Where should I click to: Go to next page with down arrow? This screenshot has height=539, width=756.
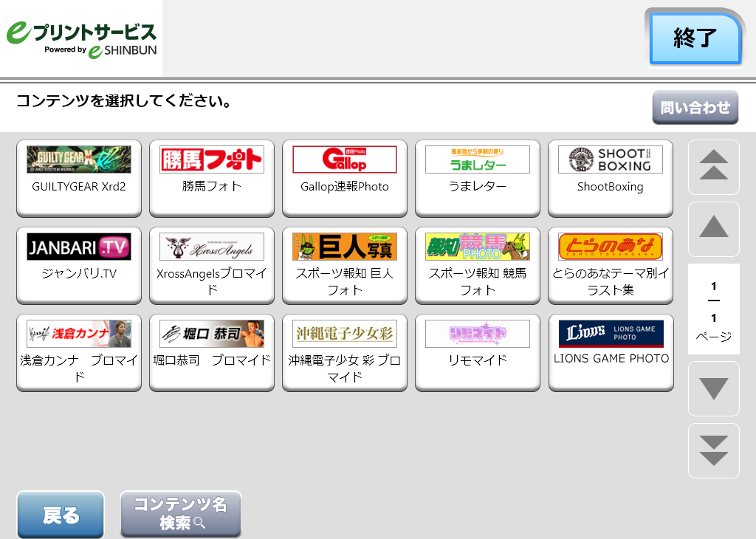(714, 388)
